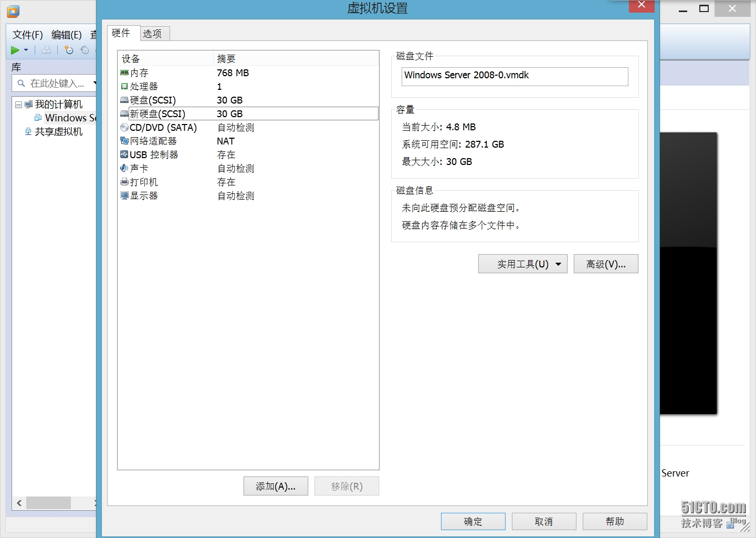Click the 我的计算机 computer icon

[28, 104]
